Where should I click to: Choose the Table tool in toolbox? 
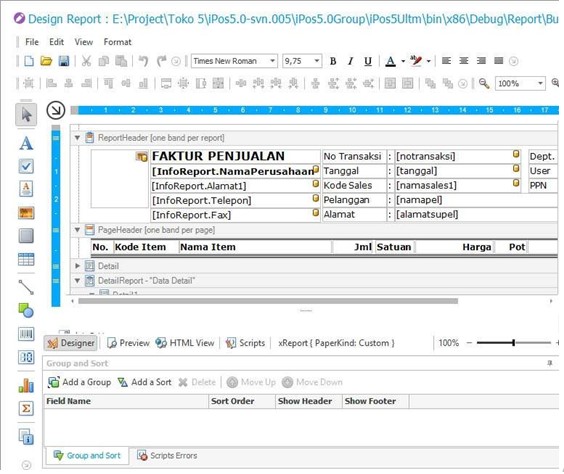pyautogui.click(x=26, y=259)
